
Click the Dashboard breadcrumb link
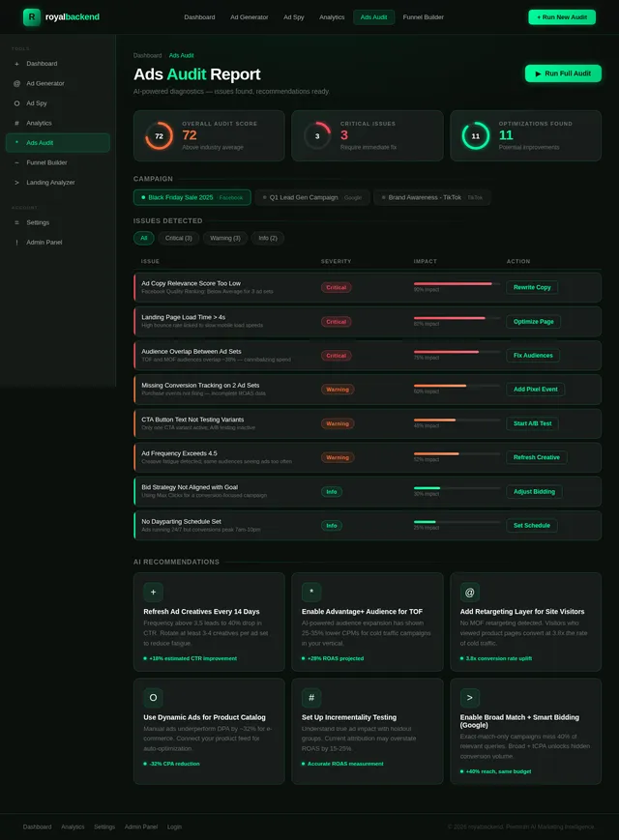(x=147, y=56)
